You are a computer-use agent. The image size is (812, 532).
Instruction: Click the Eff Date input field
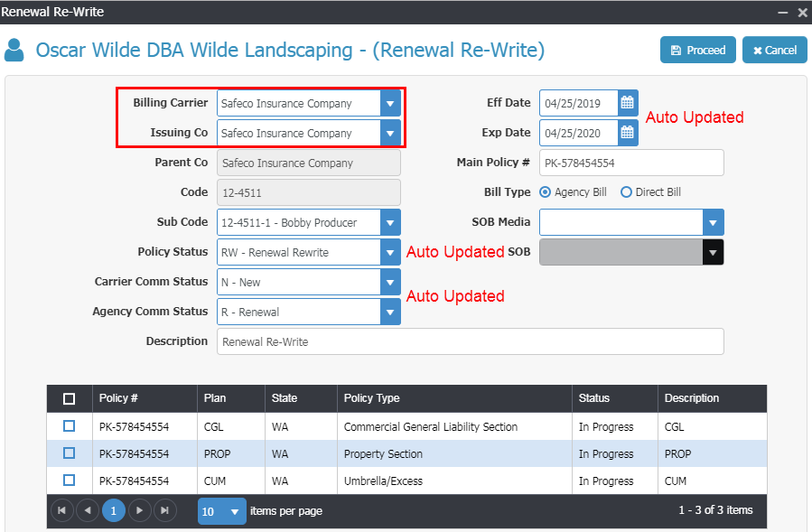(578, 103)
